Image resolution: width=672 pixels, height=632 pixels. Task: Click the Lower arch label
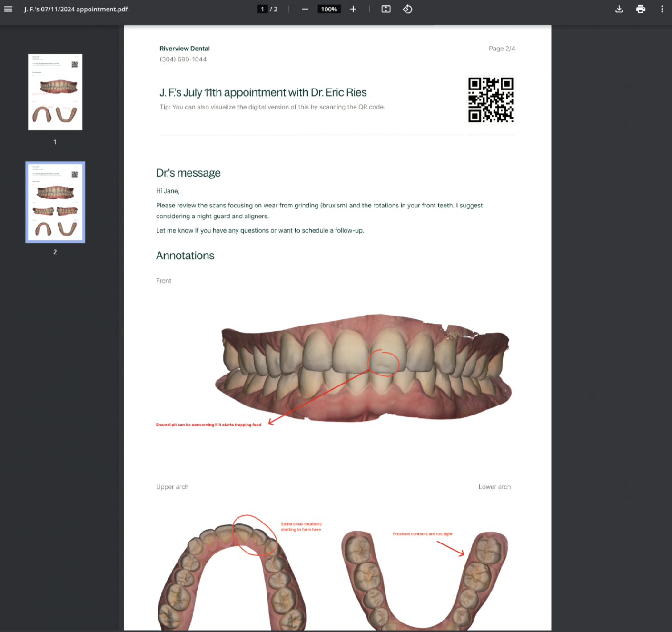click(494, 486)
